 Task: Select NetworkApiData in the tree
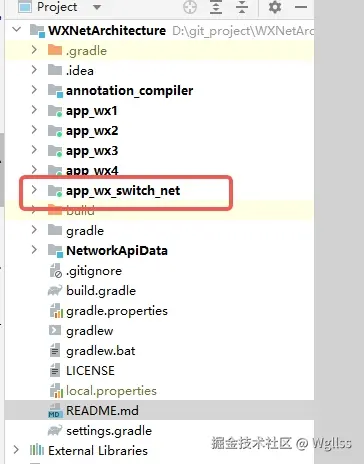(117, 251)
